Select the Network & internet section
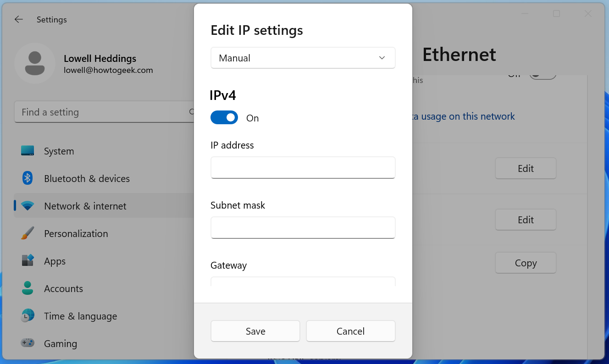Image resolution: width=609 pixels, height=364 pixels. tap(85, 206)
